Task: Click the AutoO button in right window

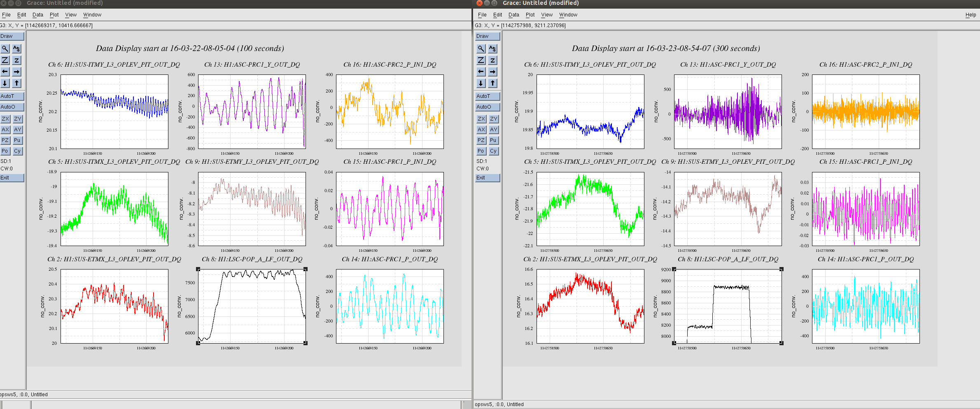Action: (x=488, y=107)
